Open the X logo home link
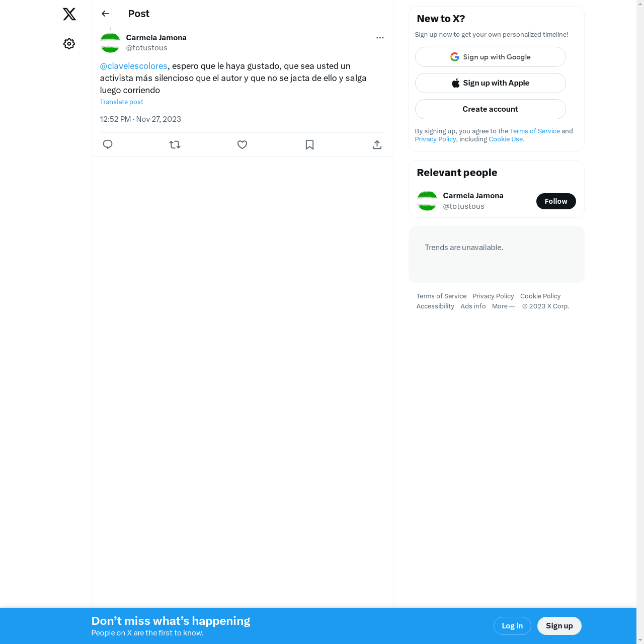The width and height of the screenshot is (644, 644). pos(69,14)
